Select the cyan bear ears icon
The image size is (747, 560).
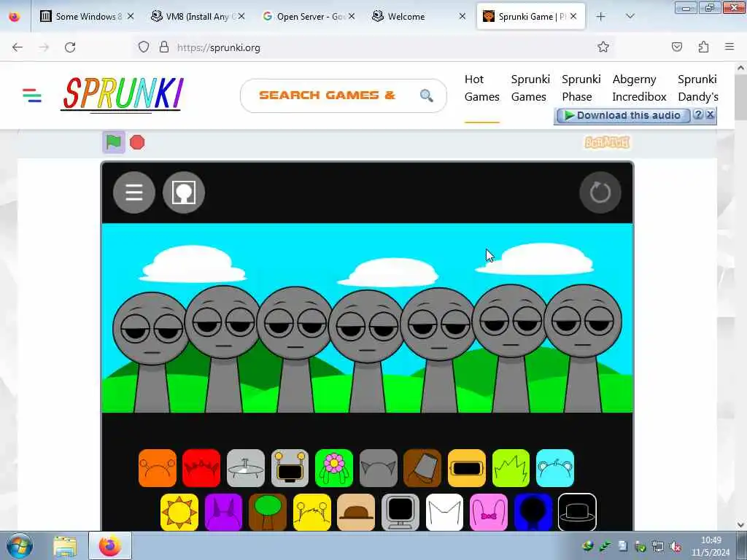click(x=555, y=468)
